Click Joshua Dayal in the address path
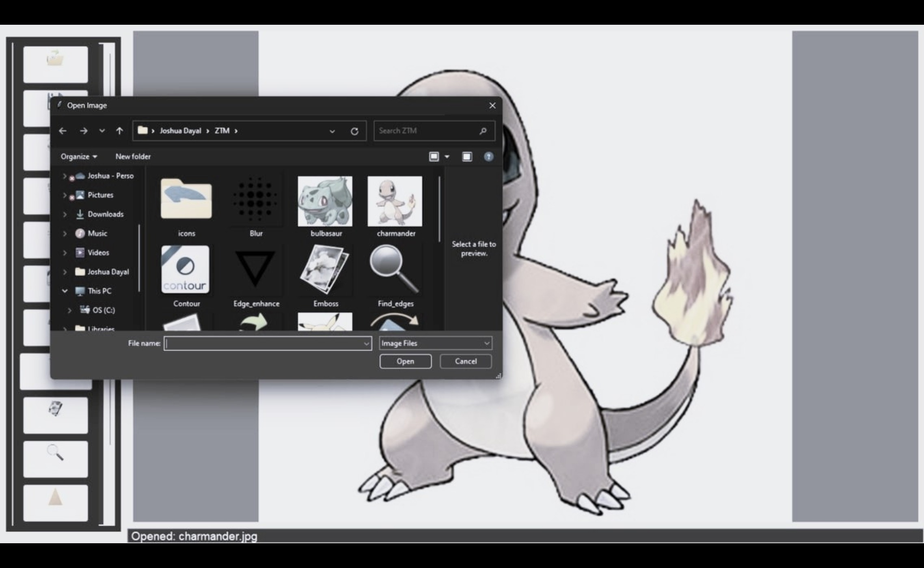 (x=180, y=131)
